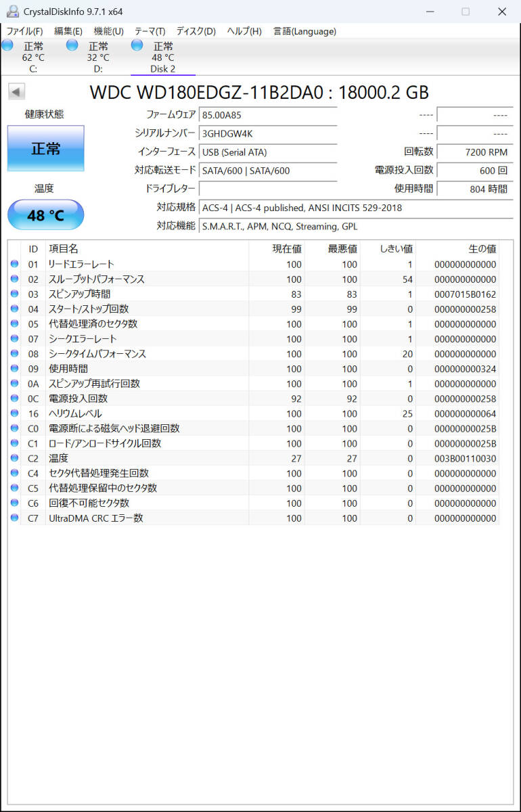
Task: Click the status dot for 回復不可能セクタ数 row
Action: [x=15, y=503]
